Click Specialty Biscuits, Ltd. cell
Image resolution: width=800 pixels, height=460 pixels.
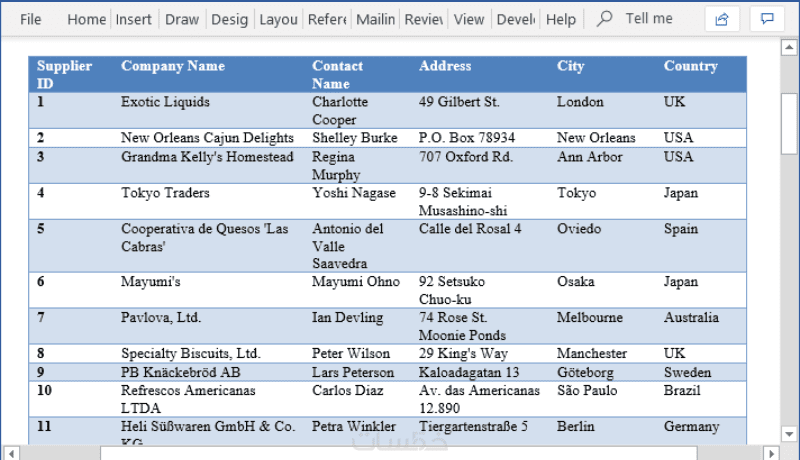pyautogui.click(x=209, y=353)
